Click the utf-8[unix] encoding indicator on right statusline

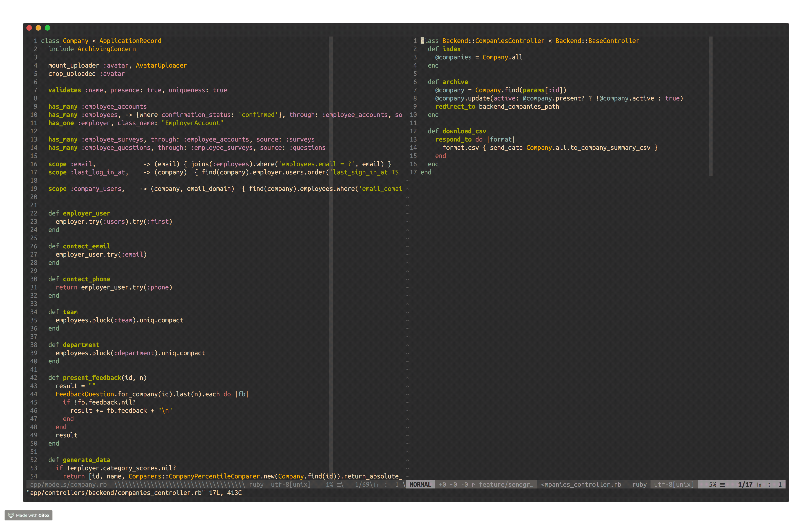click(x=673, y=484)
